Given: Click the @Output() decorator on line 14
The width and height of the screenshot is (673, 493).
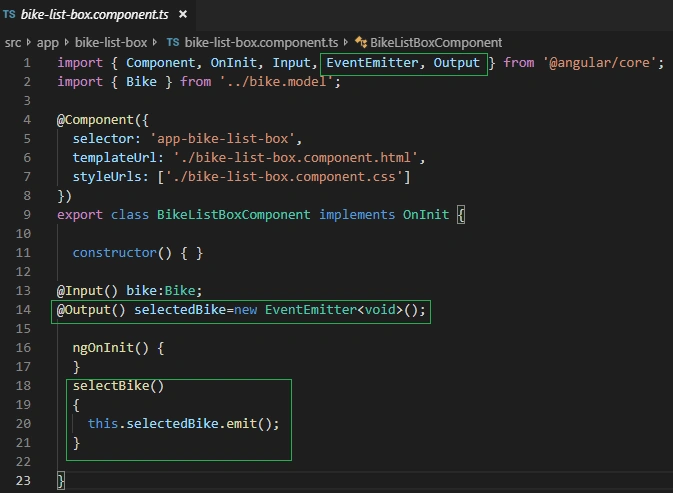Looking at the screenshot, I should (x=91, y=310).
